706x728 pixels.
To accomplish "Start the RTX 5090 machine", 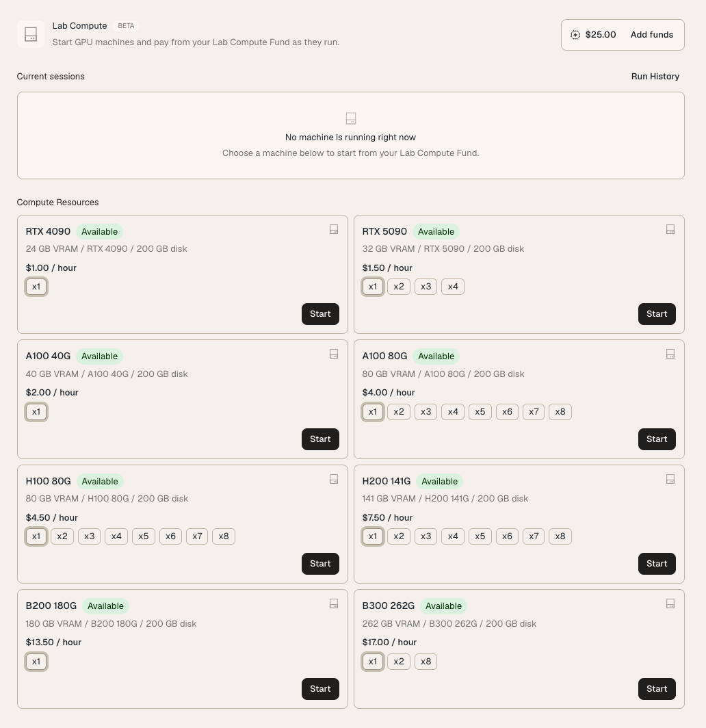I will 657,314.
